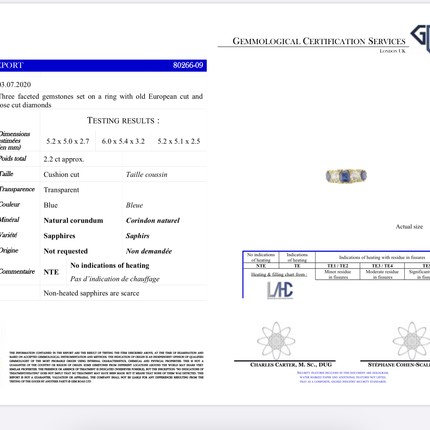Click the London UK subtitle
The width and height of the screenshot is (430, 430).
pos(392,51)
